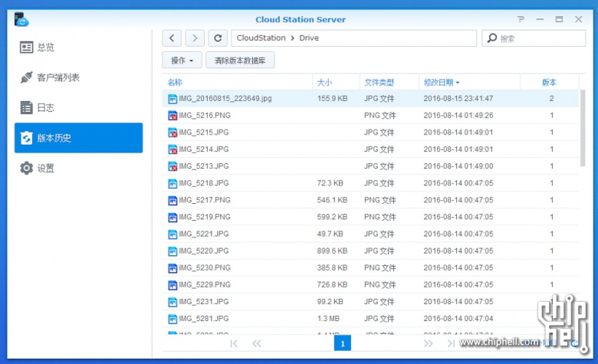Open the 客户端列表 client list section
The image size is (598, 364).
tap(78, 77)
